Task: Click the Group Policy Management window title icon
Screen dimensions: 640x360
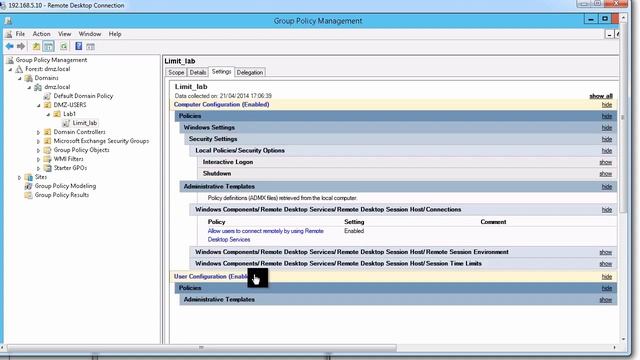Action: (8, 21)
